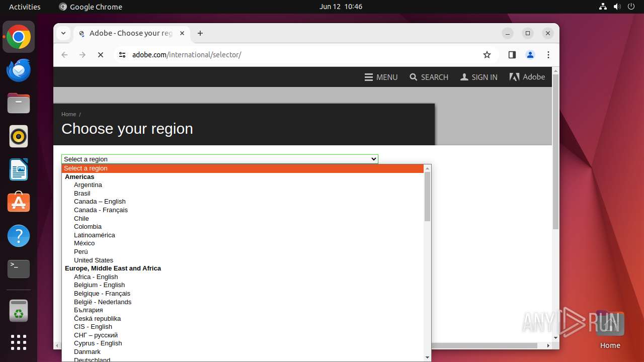Screen dimensions: 644x362
Task: Select България option
Action: pyautogui.click(x=243, y=310)
